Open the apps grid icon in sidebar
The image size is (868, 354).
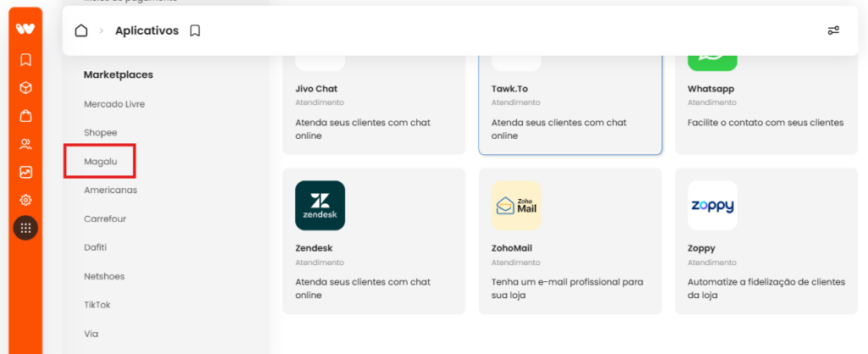click(25, 227)
